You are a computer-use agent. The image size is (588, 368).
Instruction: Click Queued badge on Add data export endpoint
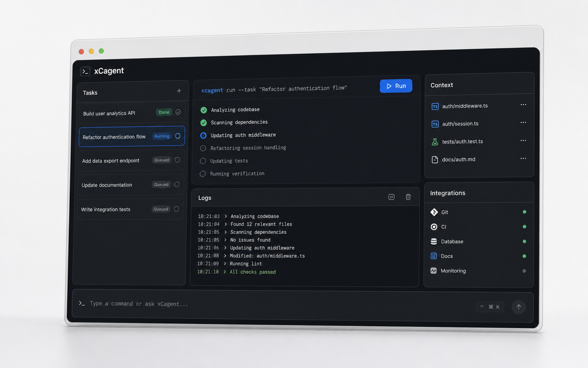(x=162, y=160)
